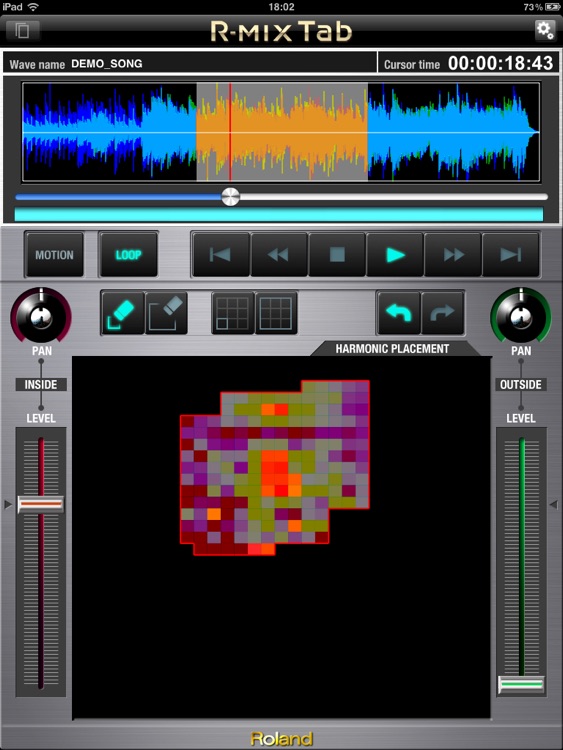
Task: Click the DEMO_SONG wave name
Action: click(x=107, y=64)
